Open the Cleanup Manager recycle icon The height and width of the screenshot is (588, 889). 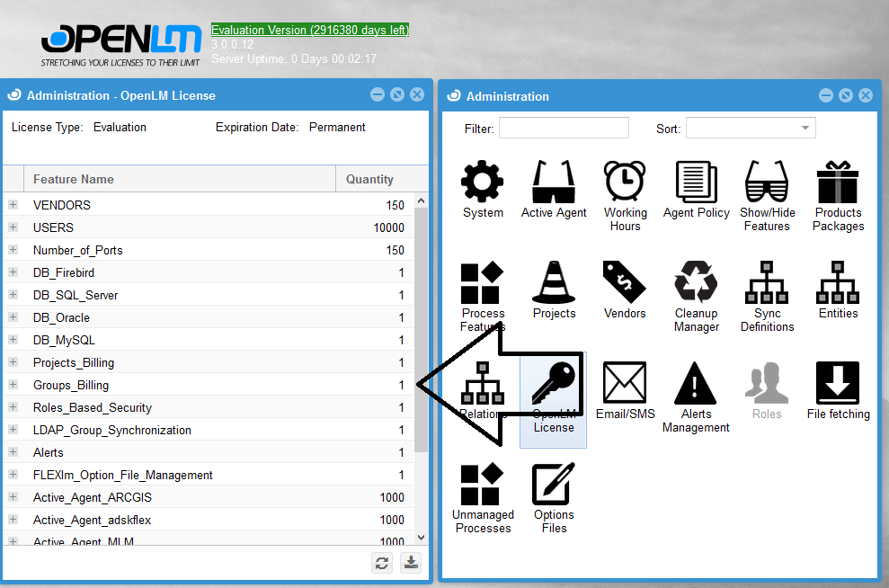coord(696,283)
